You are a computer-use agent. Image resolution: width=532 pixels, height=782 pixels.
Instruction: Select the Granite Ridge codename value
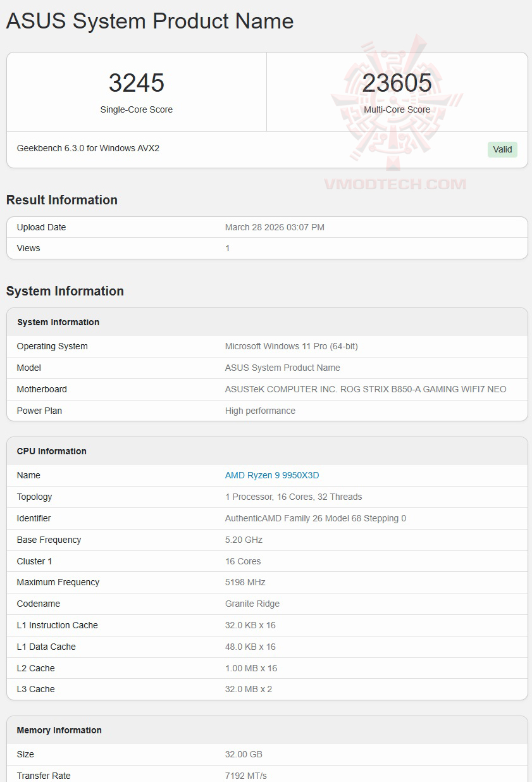coord(252,604)
